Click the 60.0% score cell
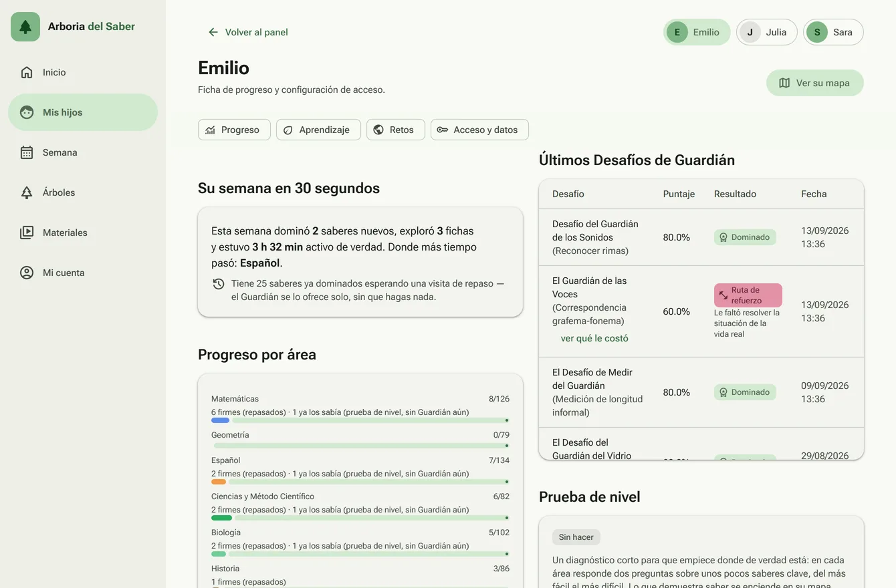The height and width of the screenshot is (588, 896). point(676,311)
